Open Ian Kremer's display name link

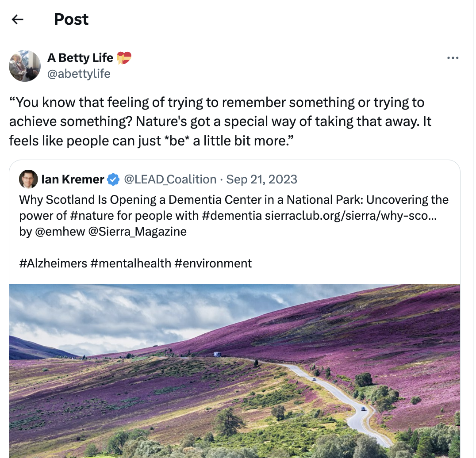[73, 179]
